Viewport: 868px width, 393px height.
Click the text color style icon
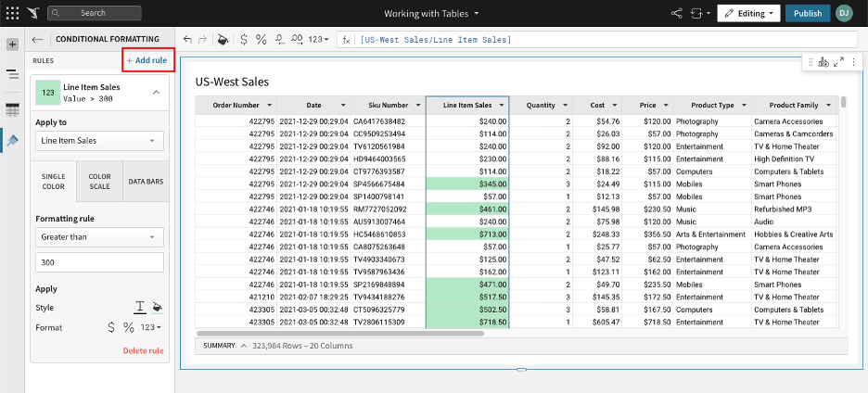(x=141, y=307)
